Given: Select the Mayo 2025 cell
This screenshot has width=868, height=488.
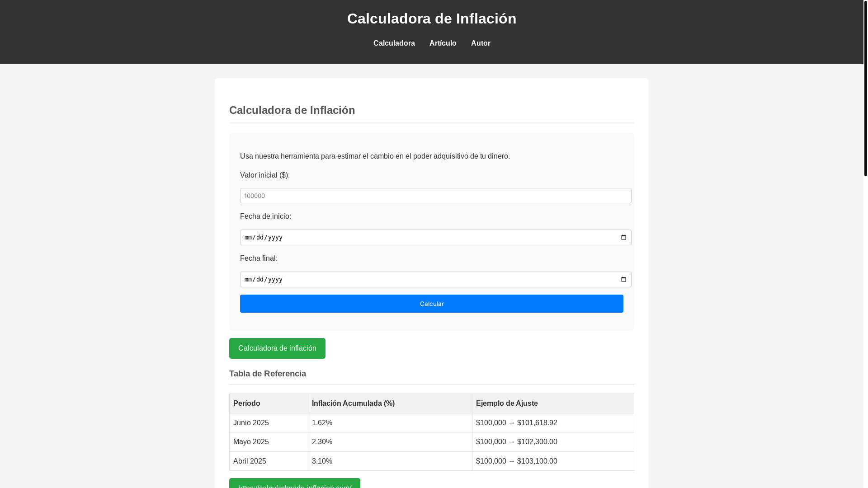Looking at the screenshot, I should pyautogui.click(x=269, y=442).
